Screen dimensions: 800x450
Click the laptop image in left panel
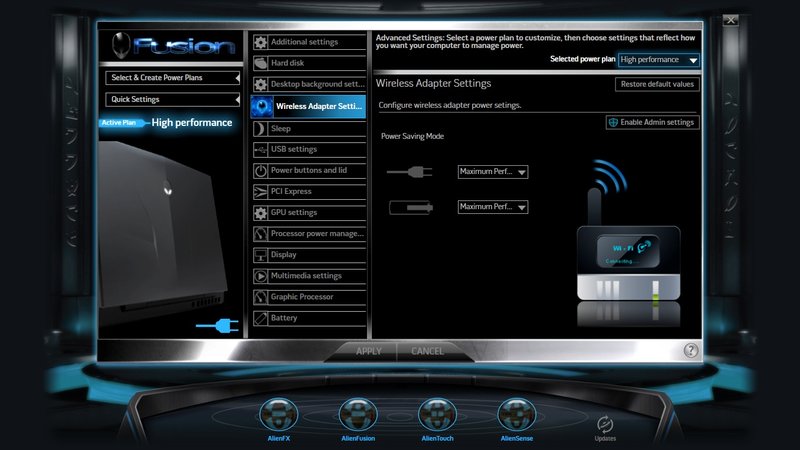pyautogui.click(x=162, y=231)
